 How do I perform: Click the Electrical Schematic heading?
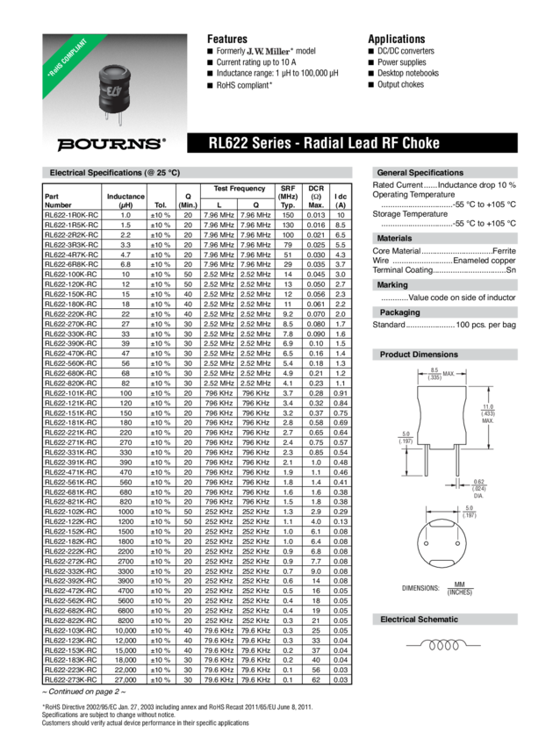[420, 620]
